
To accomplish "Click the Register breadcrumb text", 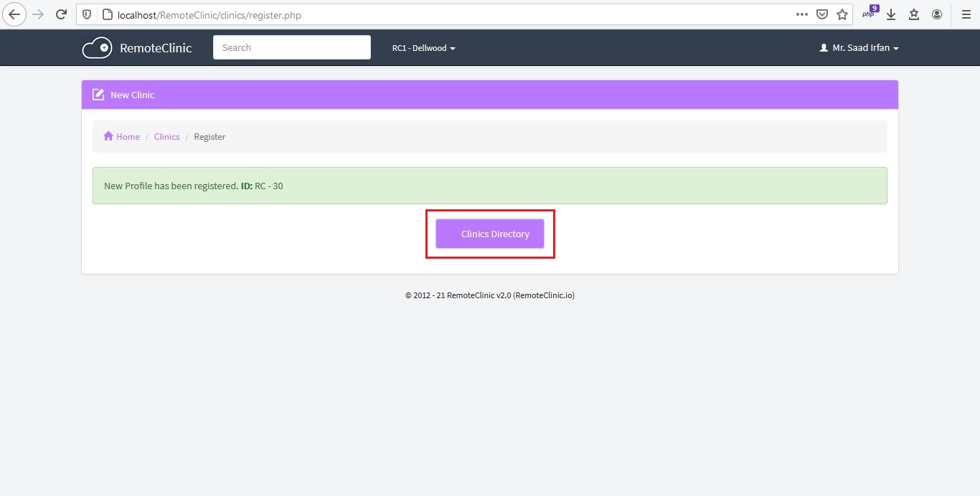I will pyautogui.click(x=209, y=136).
